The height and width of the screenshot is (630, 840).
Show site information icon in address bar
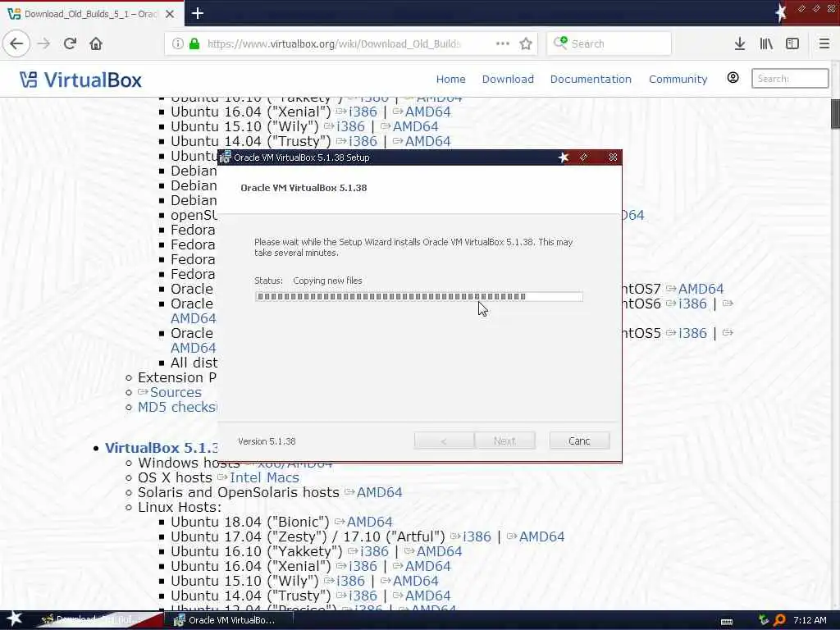click(177, 43)
